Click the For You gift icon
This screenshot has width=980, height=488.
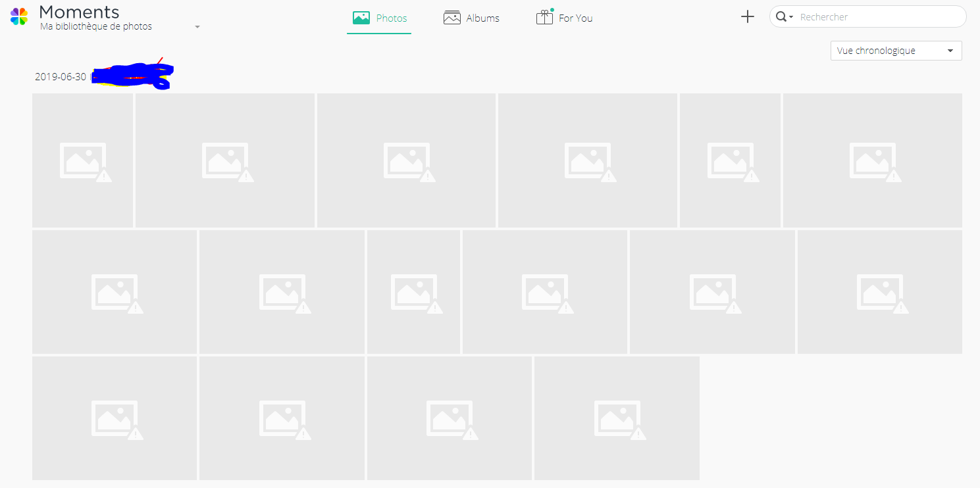(544, 18)
